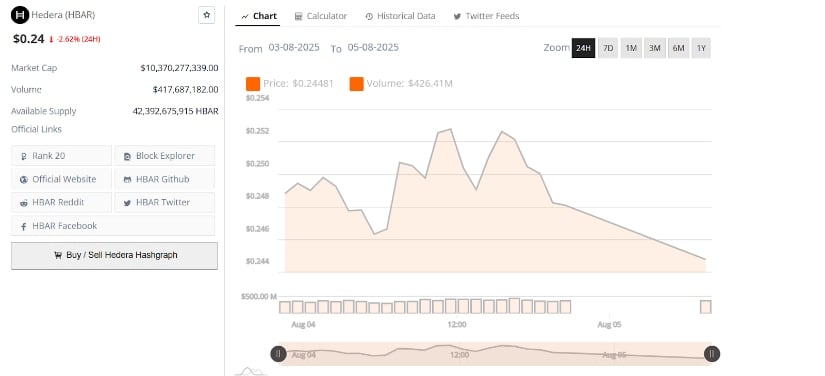Click the Market Cap value $10,370,277,339.00
This screenshot has height=376, width=825.
(x=179, y=68)
